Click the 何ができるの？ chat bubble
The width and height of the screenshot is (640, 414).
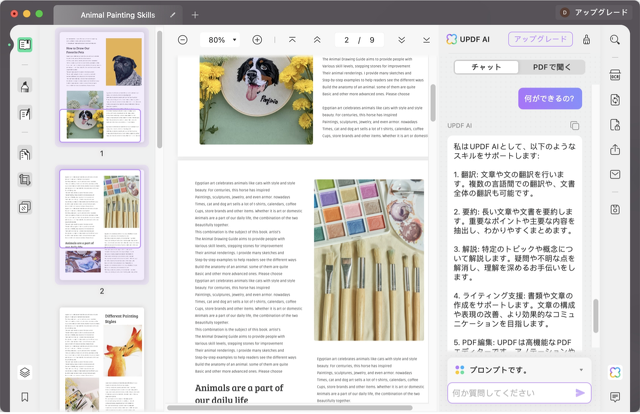click(x=550, y=98)
